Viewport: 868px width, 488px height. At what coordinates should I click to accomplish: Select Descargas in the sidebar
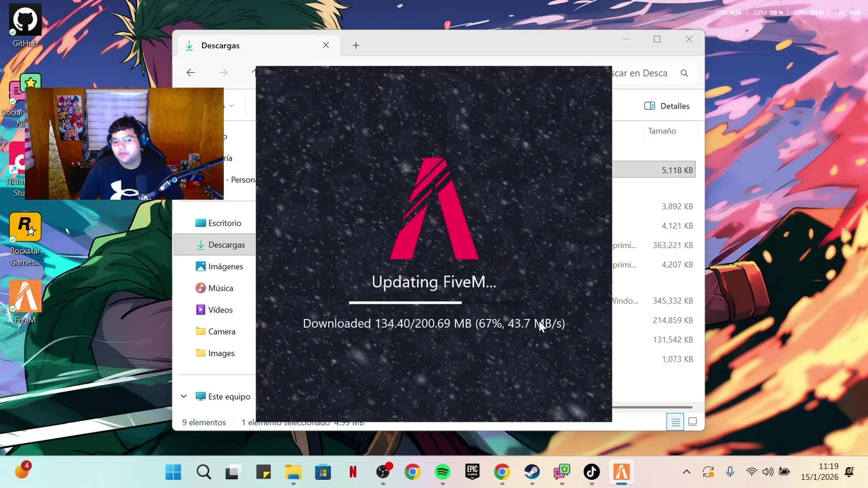click(215, 245)
